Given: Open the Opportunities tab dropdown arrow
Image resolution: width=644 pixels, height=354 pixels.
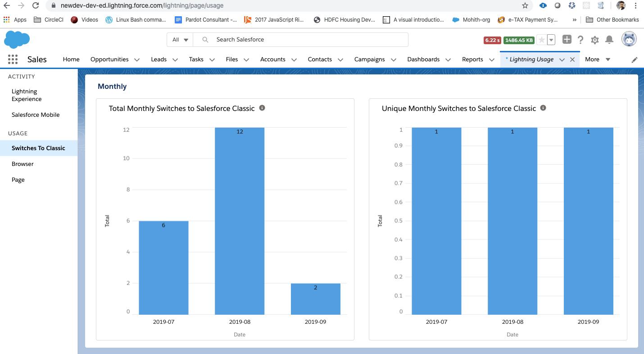Looking at the screenshot, I should (137, 59).
